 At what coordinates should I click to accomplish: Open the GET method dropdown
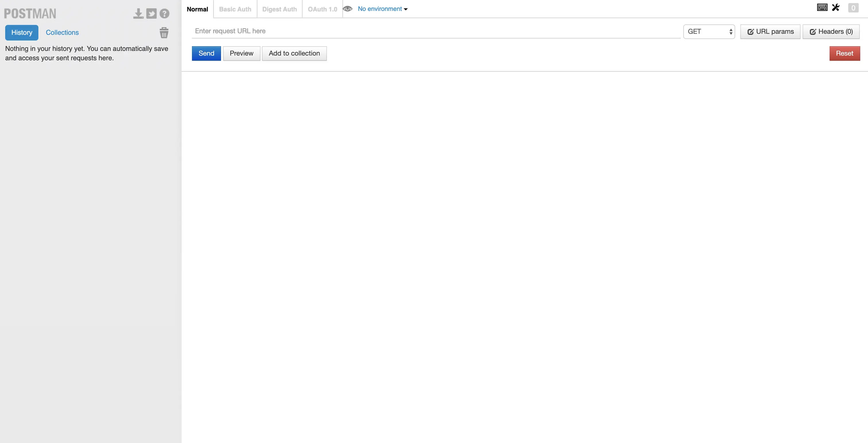[x=709, y=32]
